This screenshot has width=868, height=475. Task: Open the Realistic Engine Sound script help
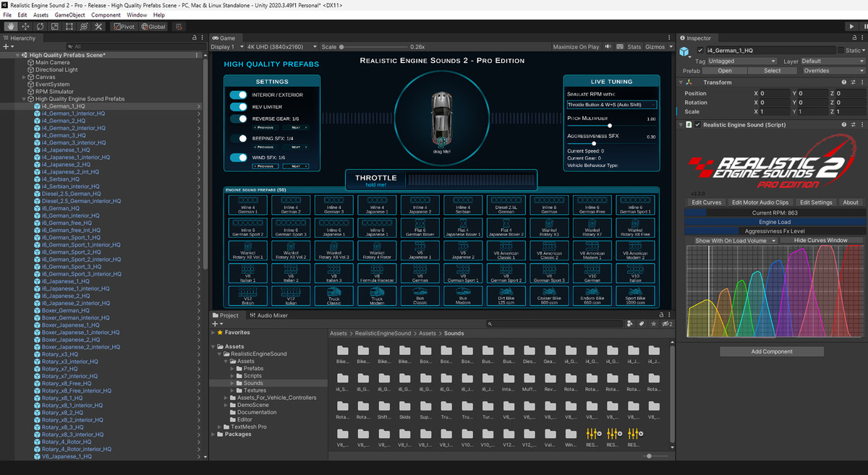coord(843,124)
